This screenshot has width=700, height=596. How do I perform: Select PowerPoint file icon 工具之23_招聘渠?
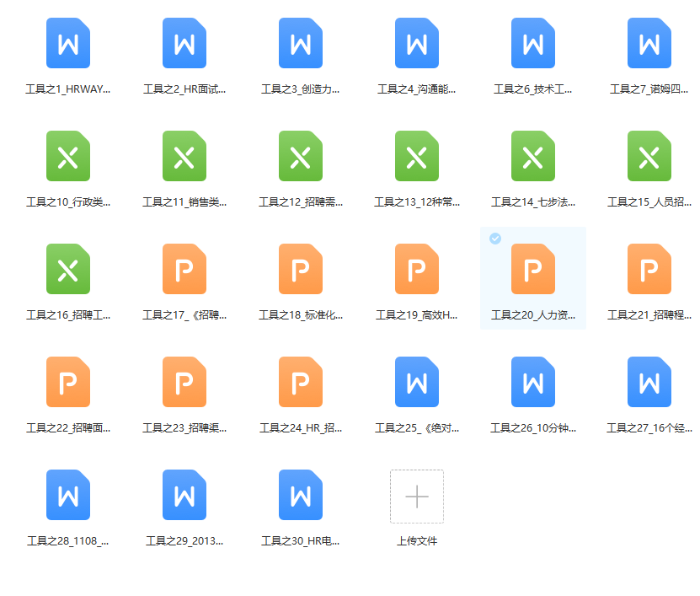(184, 382)
